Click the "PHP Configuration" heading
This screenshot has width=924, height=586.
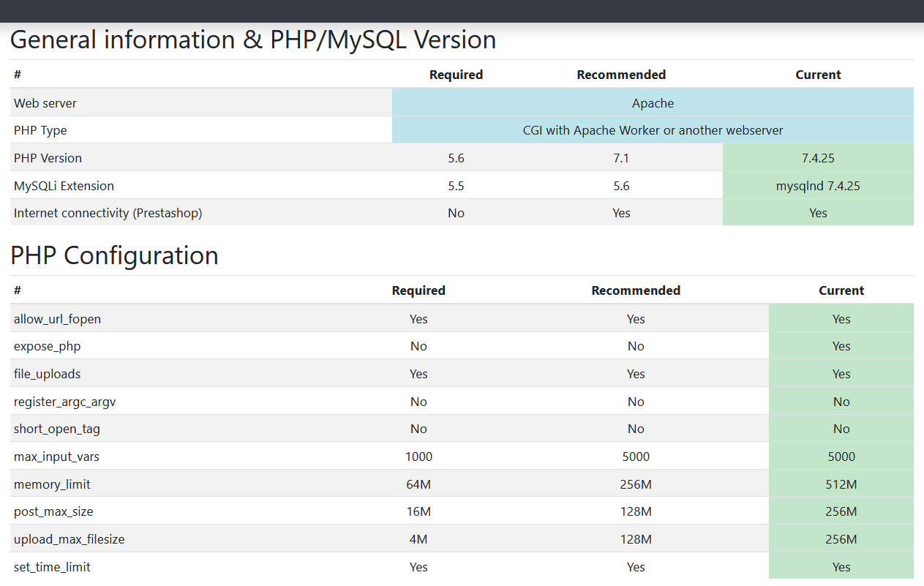(114, 255)
